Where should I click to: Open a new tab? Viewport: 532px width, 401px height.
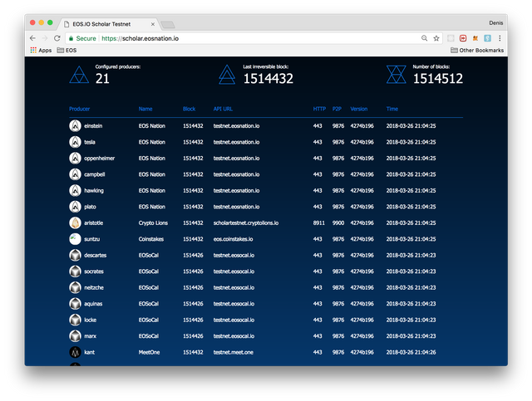(168, 24)
